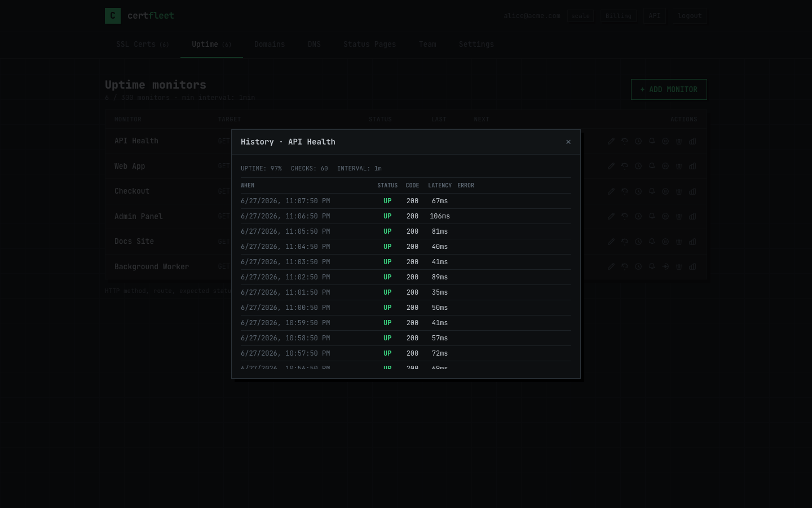Resume the Background Worker monitor
Image resolution: width=812 pixels, height=508 pixels.
point(665,266)
